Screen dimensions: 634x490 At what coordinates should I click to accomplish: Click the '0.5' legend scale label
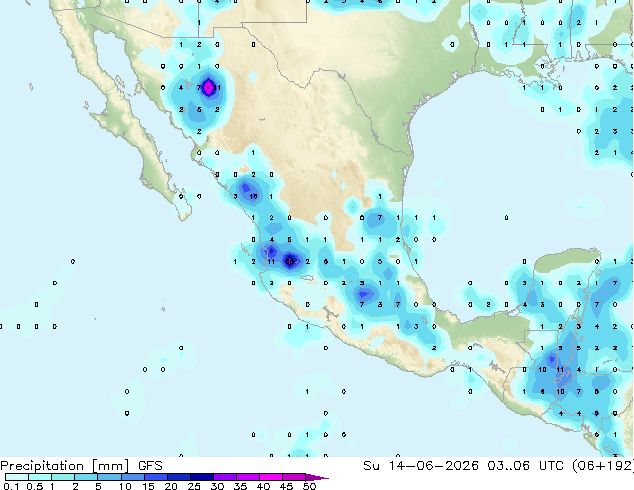tap(34, 486)
